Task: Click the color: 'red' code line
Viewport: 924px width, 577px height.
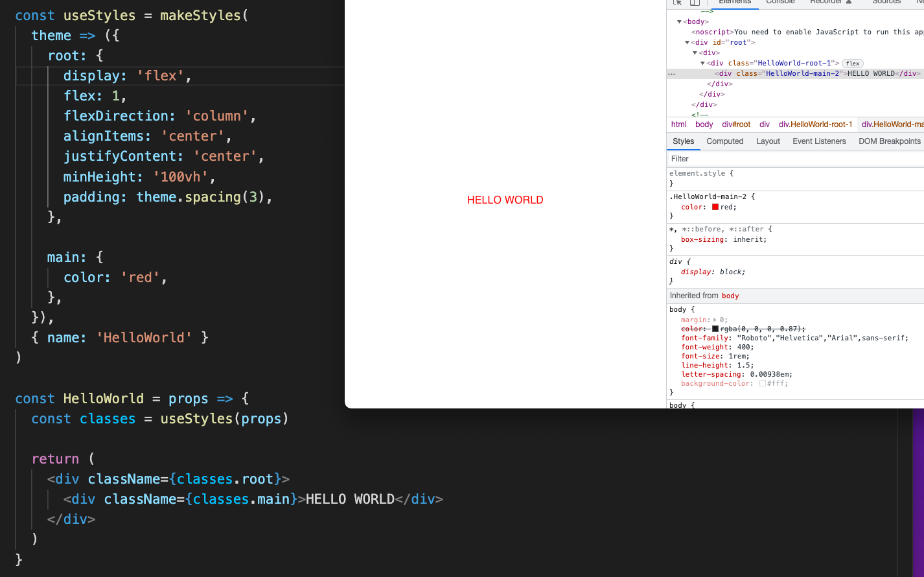Action: point(115,277)
